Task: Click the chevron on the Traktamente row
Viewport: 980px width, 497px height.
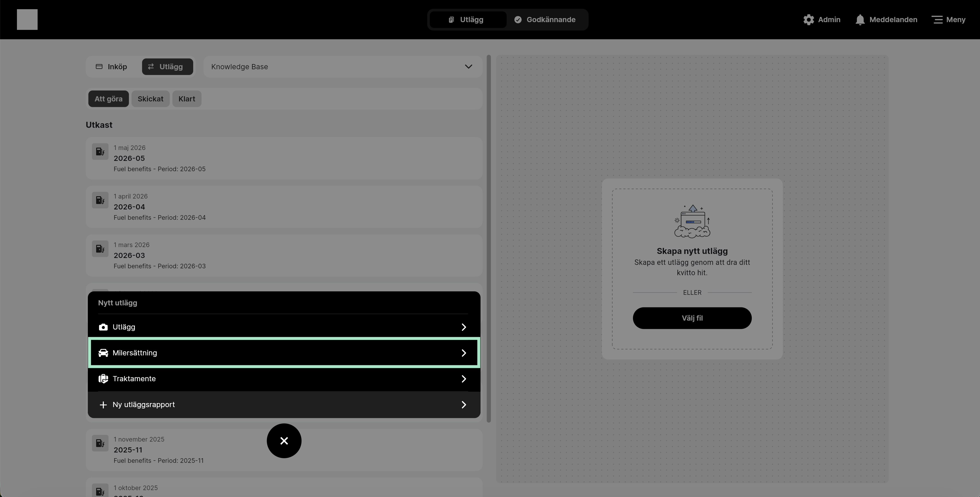Action: (463, 379)
